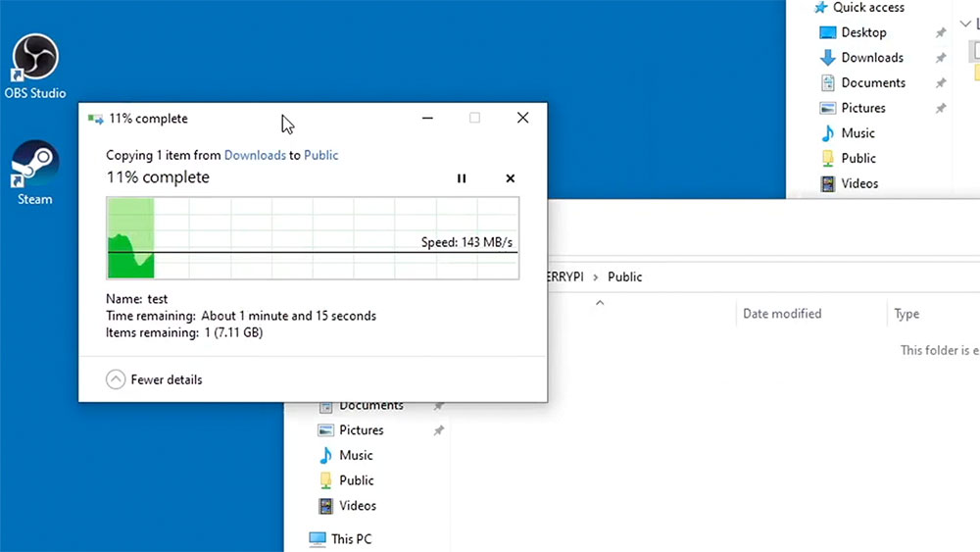Open Music in upper Quick access list
The image size is (980, 552).
[857, 133]
